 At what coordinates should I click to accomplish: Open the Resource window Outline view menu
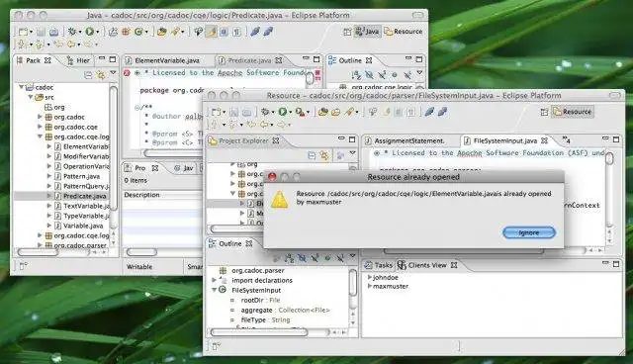pos(352,256)
